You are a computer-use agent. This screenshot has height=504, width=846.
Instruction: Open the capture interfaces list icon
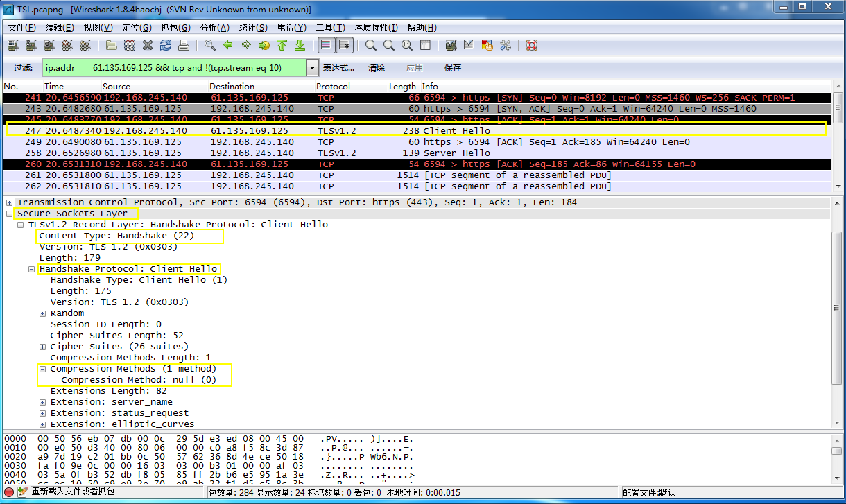(12, 45)
